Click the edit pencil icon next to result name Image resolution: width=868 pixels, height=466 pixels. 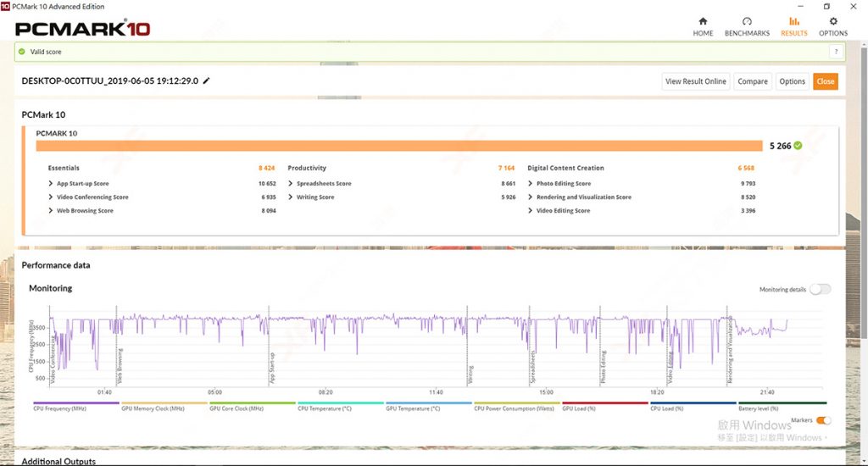tap(207, 80)
